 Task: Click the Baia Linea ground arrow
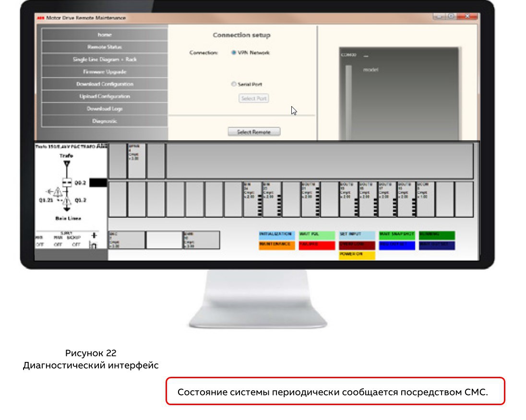[67, 209]
